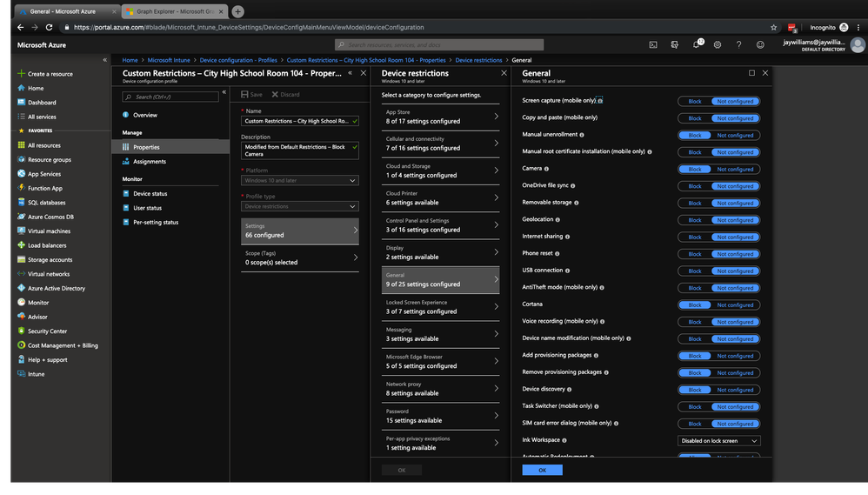Image resolution: width=868 pixels, height=495 pixels.
Task: Click the Create a resource plus icon
Action: [x=21, y=74]
